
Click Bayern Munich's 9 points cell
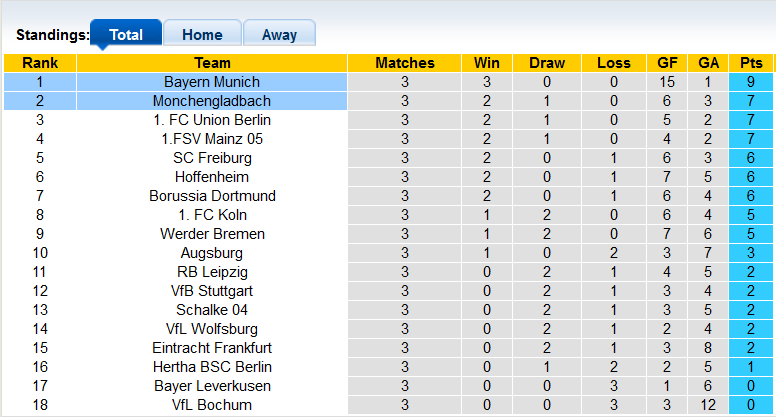751,82
